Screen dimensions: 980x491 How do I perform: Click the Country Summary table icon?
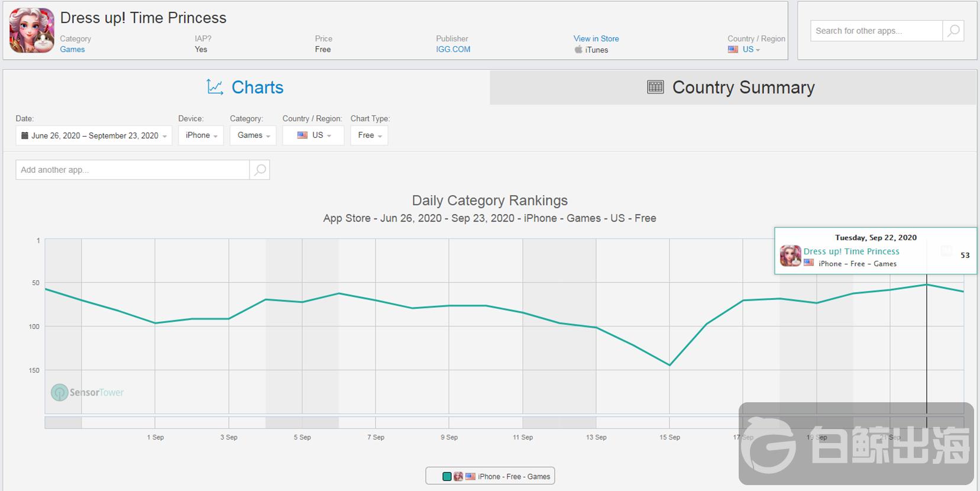[x=655, y=88]
